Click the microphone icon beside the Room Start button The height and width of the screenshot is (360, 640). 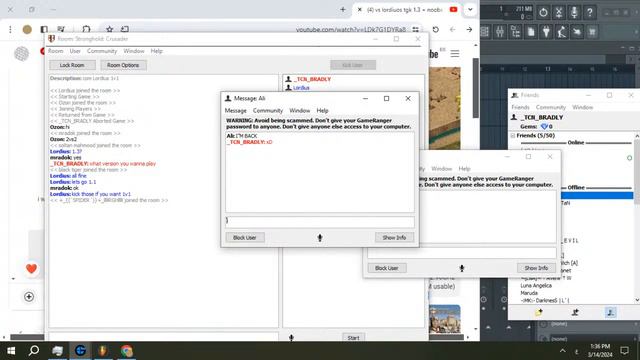(x=291, y=338)
